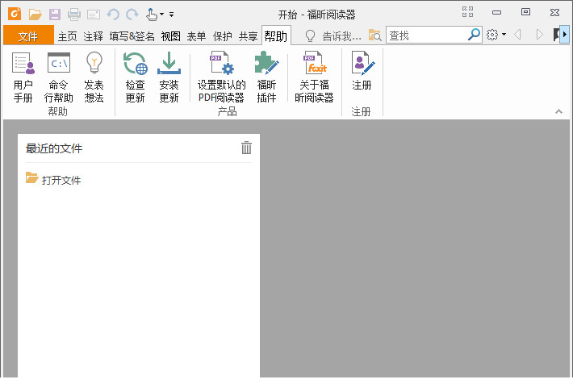Image resolution: width=573 pixels, height=392 pixels.
Task: Click 打开文件 to open a file
Action: (53, 179)
